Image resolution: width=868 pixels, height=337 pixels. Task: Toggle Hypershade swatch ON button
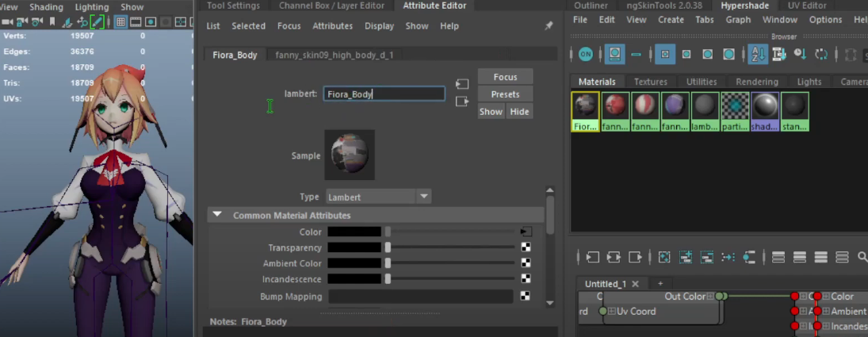(585, 54)
